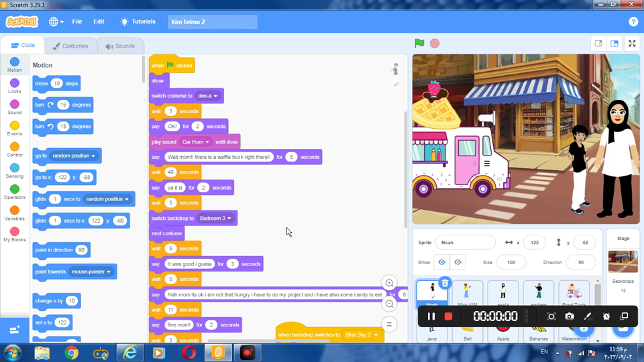Open the Edit menu
The height and width of the screenshot is (362, 644).
click(x=99, y=21)
